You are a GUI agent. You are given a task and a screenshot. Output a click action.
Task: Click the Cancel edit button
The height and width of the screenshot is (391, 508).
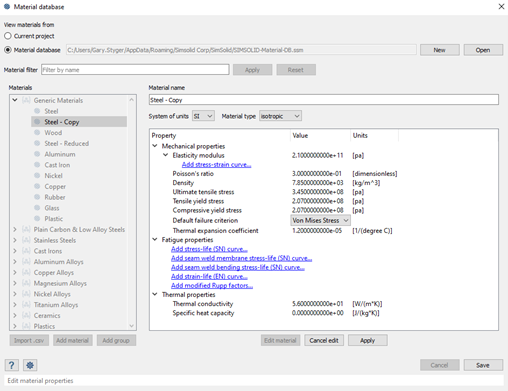point(324,340)
